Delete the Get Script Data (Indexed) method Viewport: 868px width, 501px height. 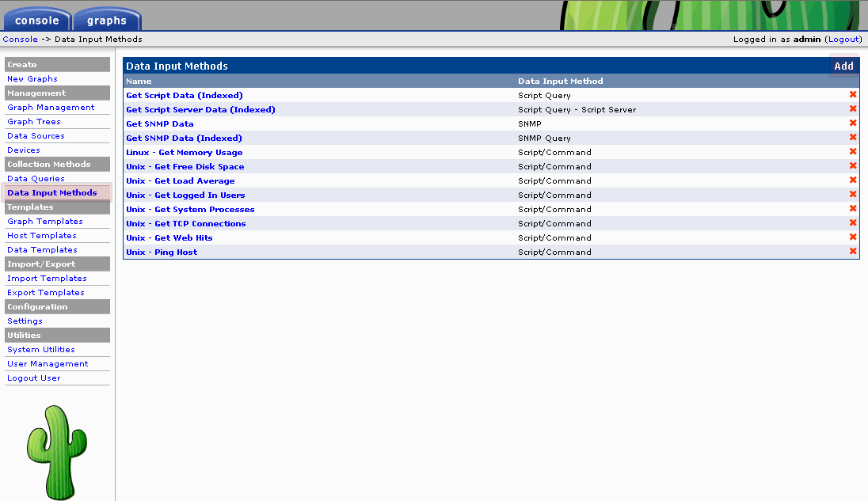tap(853, 95)
